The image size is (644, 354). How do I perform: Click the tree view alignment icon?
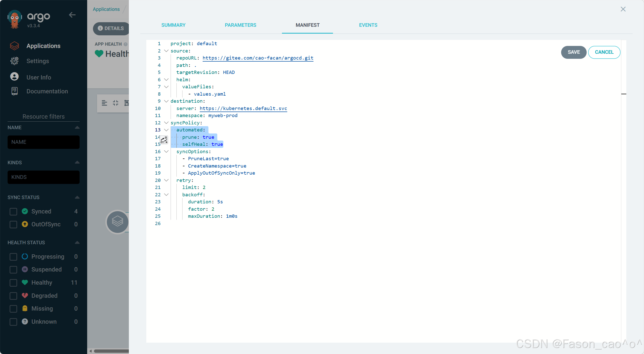[104, 103]
